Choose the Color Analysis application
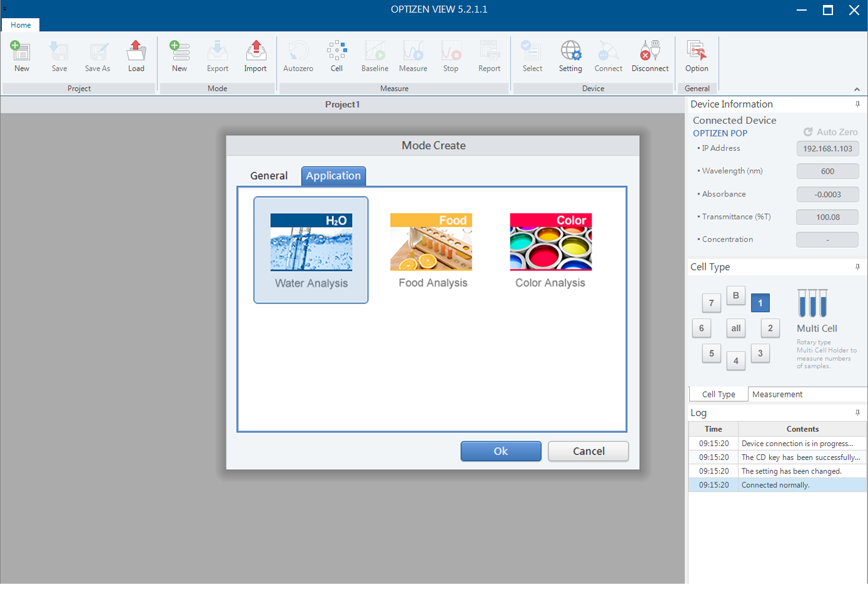This screenshot has width=868, height=605. point(550,250)
